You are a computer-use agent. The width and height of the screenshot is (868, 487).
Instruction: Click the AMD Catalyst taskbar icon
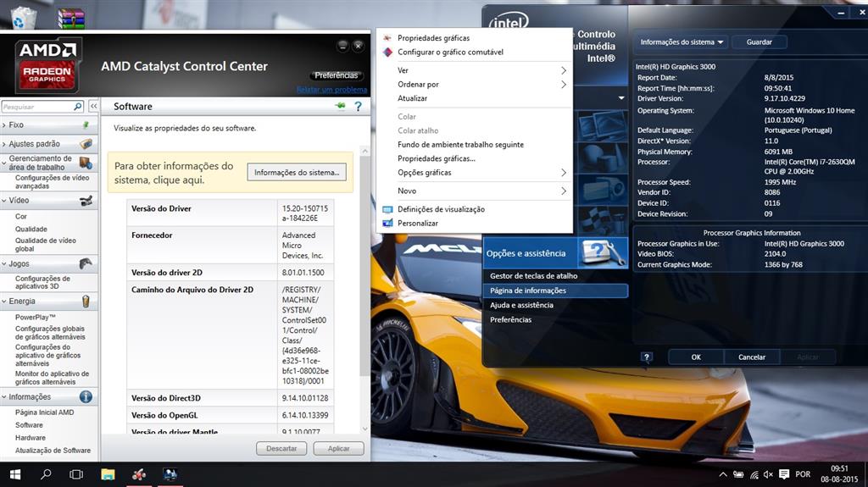click(x=139, y=474)
